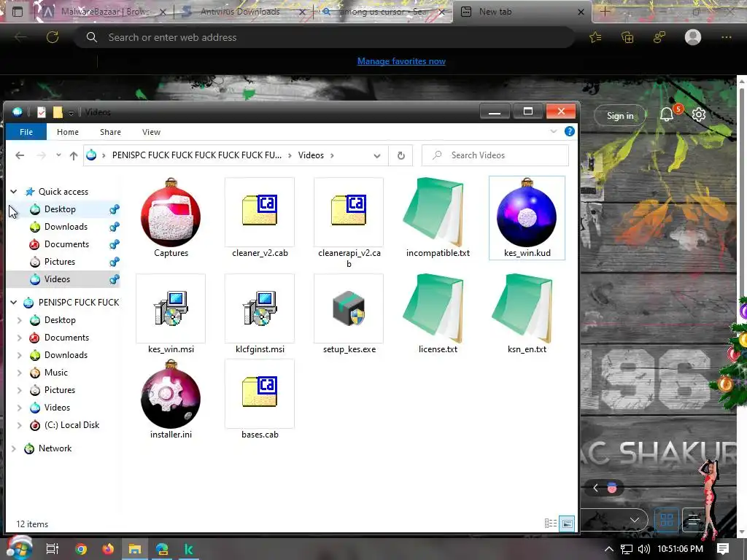Open Edge settings and more menu
The width and height of the screenshot is (747, 560).
tap(726, 37)
